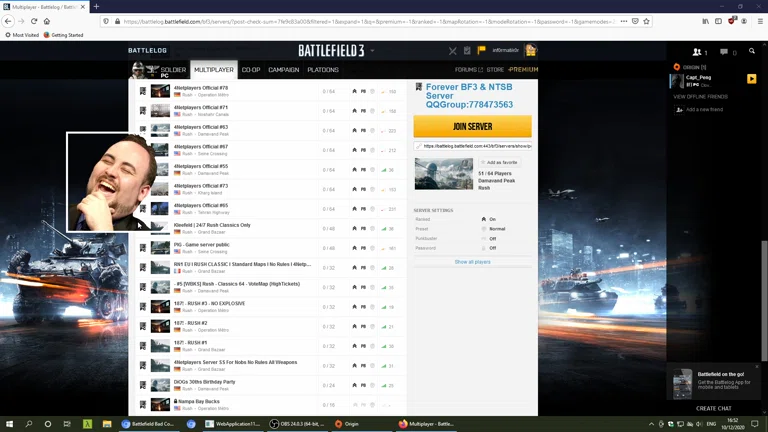Open the Forums link

coord(468,70)
